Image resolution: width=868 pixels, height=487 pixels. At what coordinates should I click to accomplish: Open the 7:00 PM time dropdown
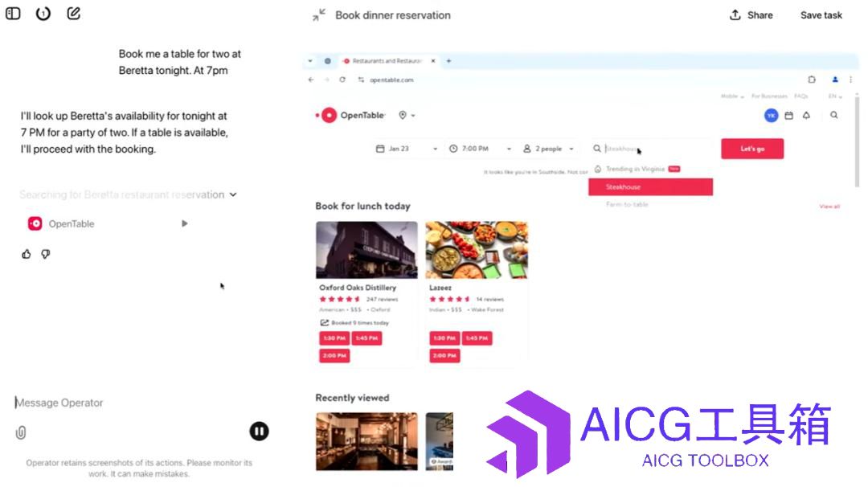(479, 149)
